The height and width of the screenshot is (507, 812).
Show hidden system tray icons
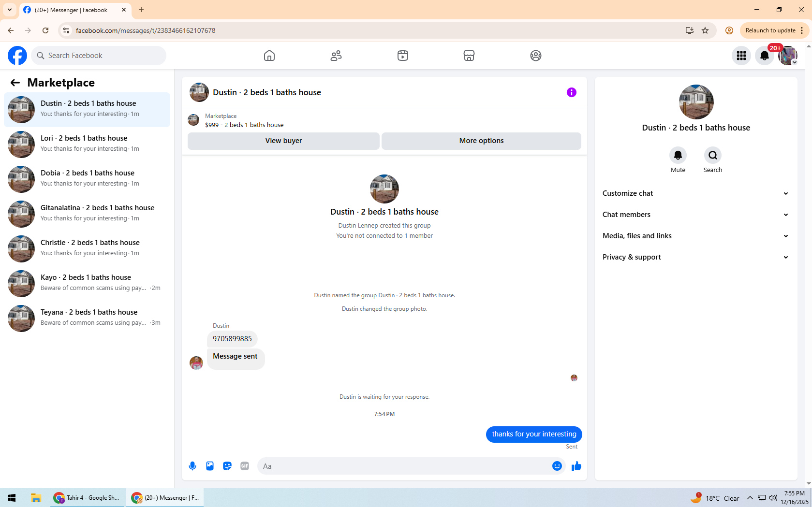pyautogui.click(x=750, y=498)
